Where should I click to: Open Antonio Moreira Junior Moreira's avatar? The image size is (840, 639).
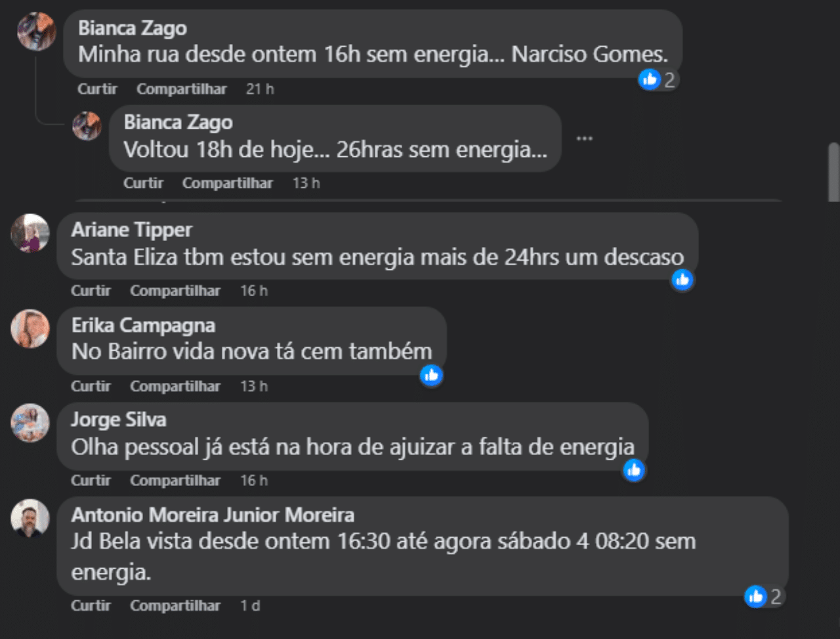point(30,518)
